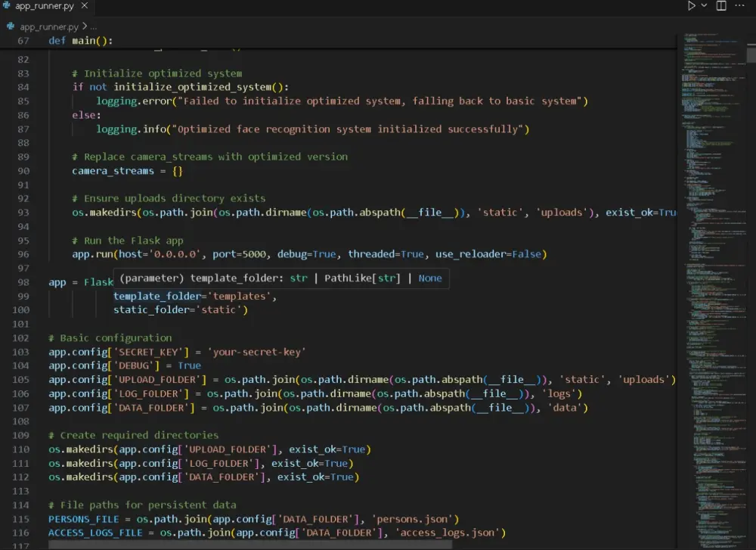Click the comment '# File paths for persistent data'
Screen dimensions: 756x550
pos(142,505)
